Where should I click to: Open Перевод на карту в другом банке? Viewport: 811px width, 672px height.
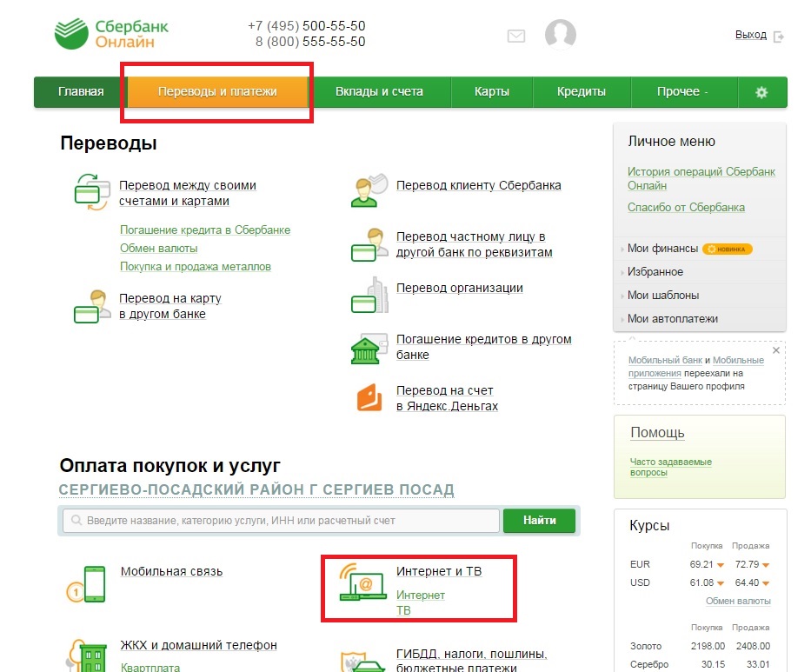pyautogui.click(x=170, y=306)
